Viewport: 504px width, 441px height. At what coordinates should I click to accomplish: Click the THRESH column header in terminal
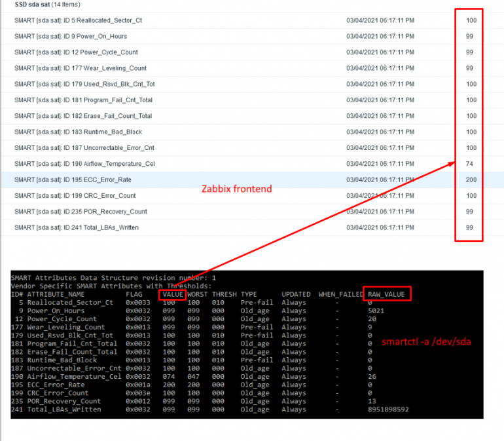pyautogui.click(x=225, y=294)
